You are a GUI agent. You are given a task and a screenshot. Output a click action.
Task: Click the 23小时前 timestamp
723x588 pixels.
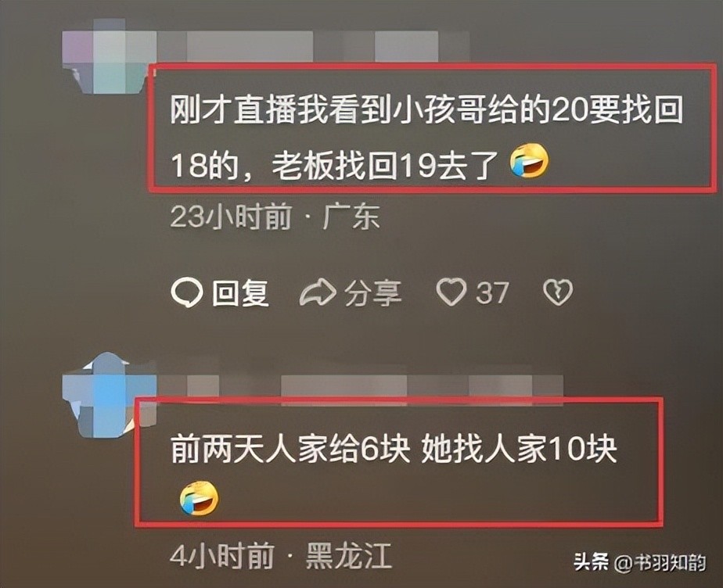pyautogui.click(x=231, y=216)
